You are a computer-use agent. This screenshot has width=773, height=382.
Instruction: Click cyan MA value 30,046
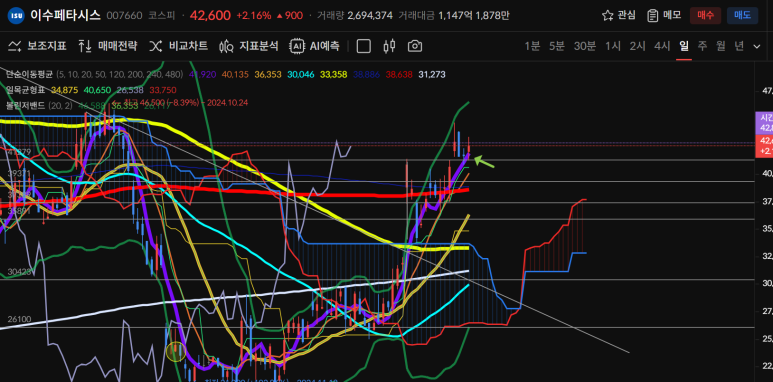(x=301, y=74)
